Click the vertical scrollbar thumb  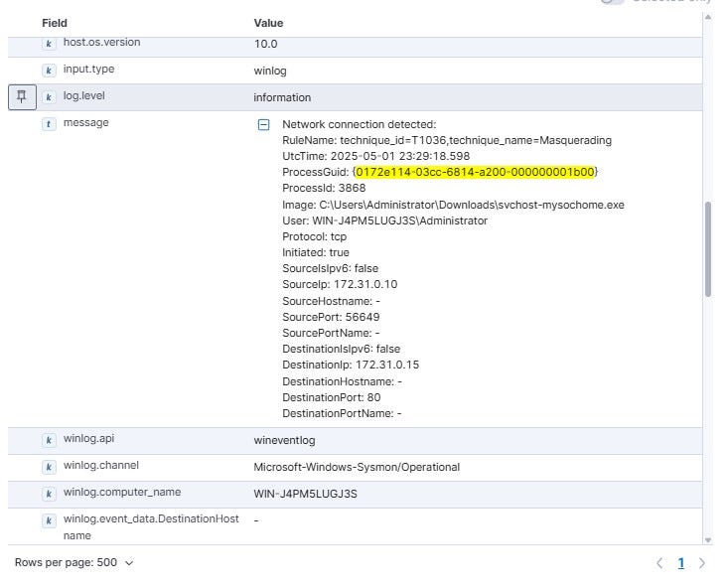[x=708, y=249]
